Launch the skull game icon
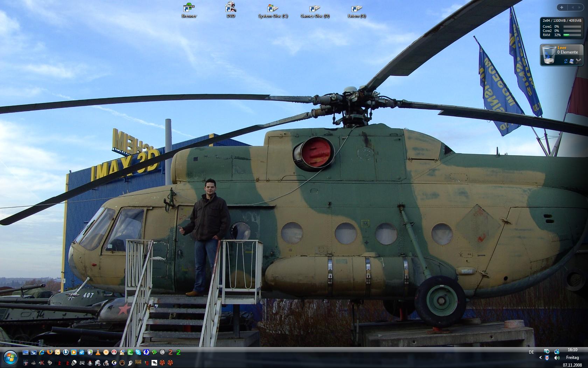The image size is (588, 368). pyautogui.click(x=74, y=363)
